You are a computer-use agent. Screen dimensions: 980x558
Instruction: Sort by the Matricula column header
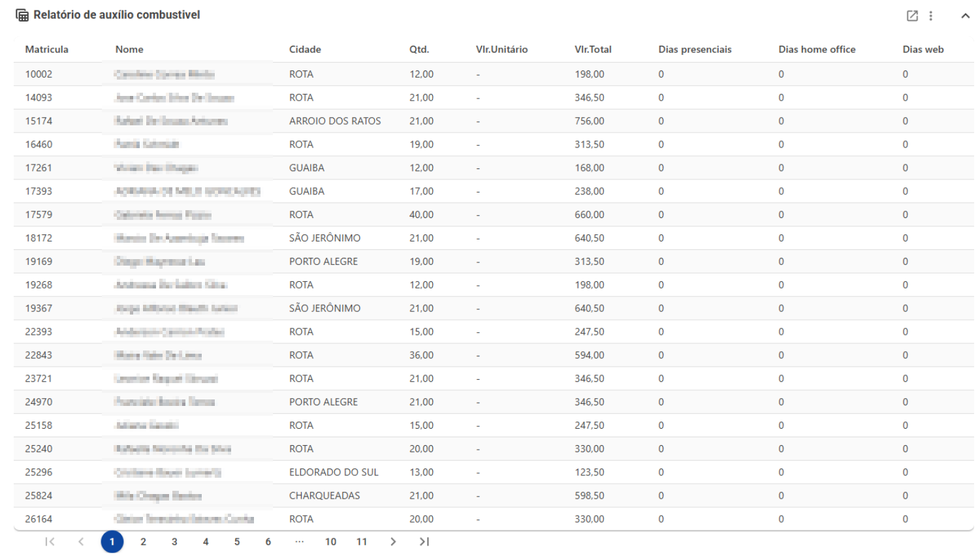(x=47, y=50)
